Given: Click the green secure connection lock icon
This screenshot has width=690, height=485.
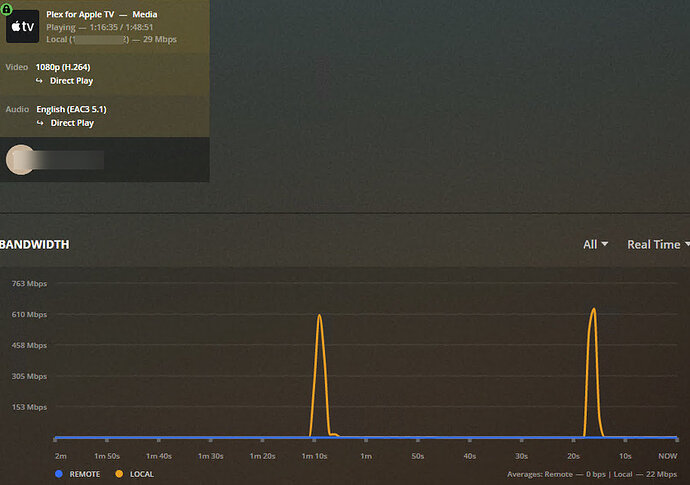Looking at the screenshot, I should [x=6, y=9].
